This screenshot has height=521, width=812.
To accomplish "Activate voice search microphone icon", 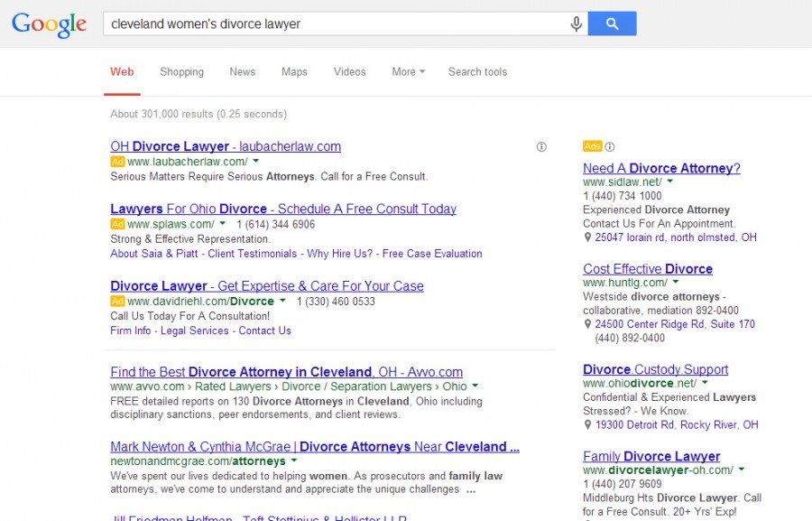I will click(x=576, y=23).
